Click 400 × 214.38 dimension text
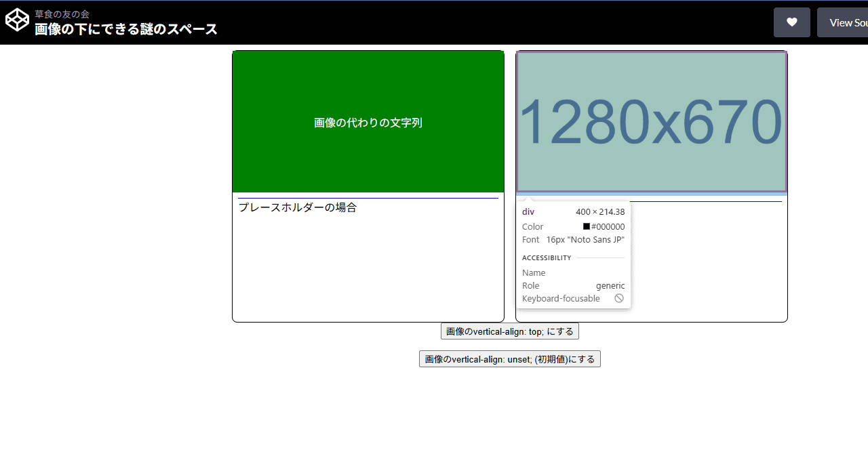The height and width of the screenshot is (454, 868). point(600,212)
